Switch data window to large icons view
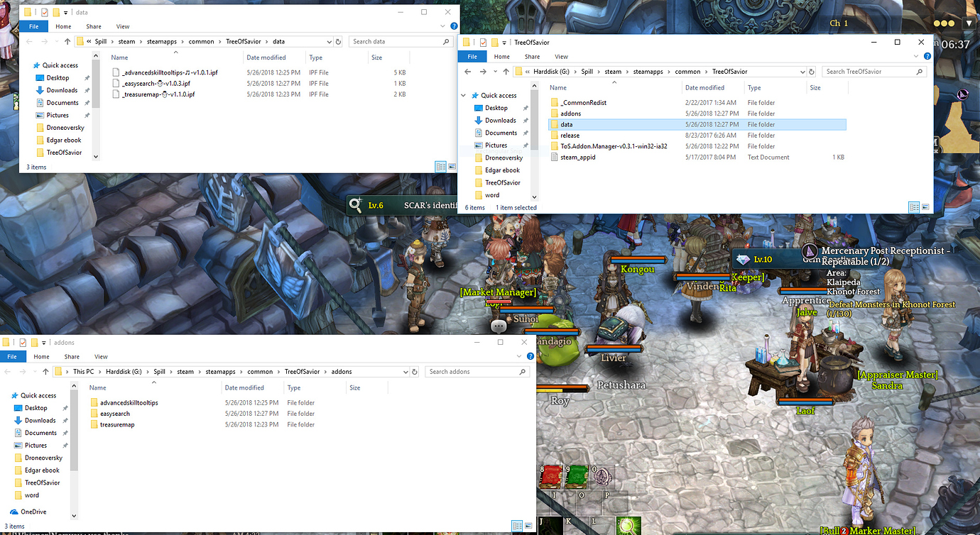This screenshot has width=980, height=535. [x=452, y=166]
